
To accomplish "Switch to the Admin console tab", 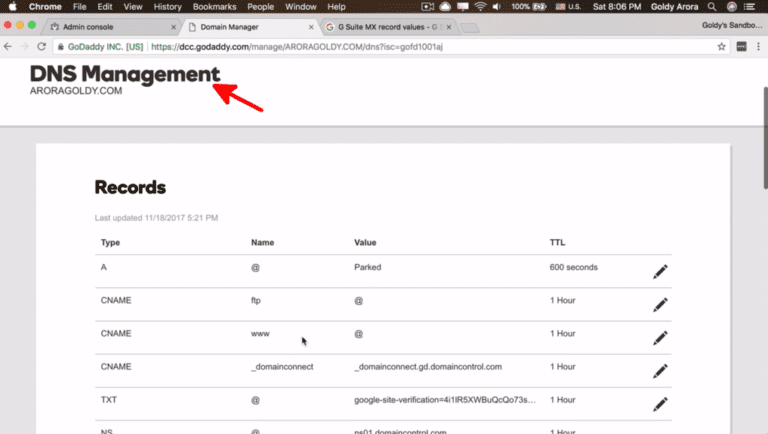I will [111, 27].
